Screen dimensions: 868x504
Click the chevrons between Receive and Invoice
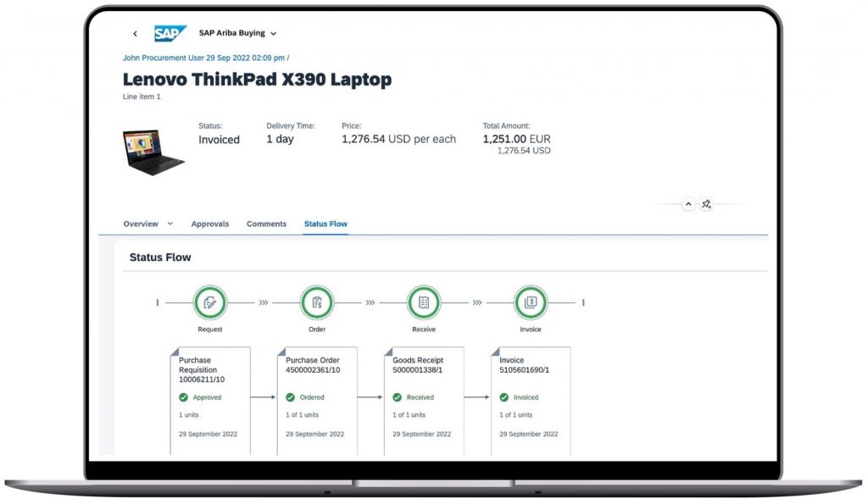pos(477,302)
